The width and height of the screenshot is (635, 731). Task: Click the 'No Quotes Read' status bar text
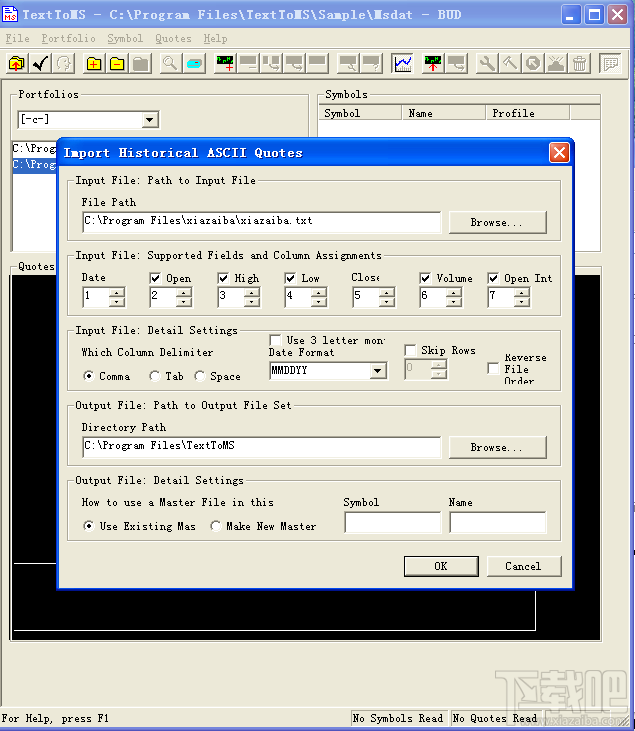click(495, 718)
